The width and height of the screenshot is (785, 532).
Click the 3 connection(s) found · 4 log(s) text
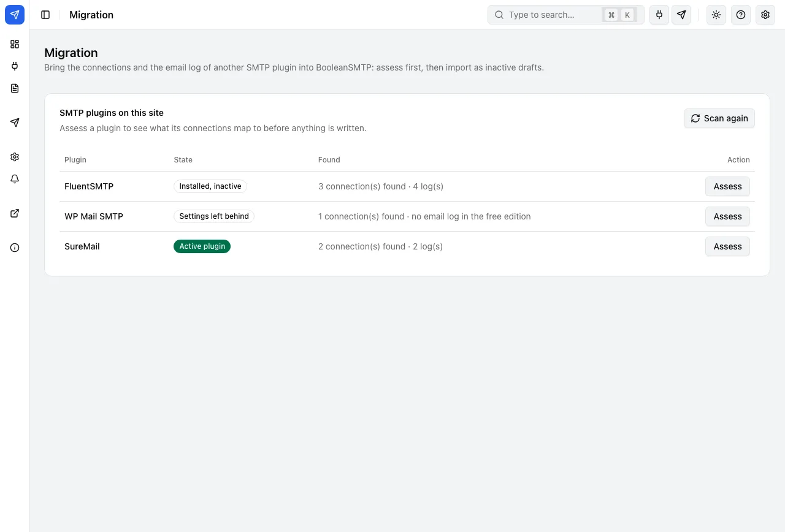(381, 186)
